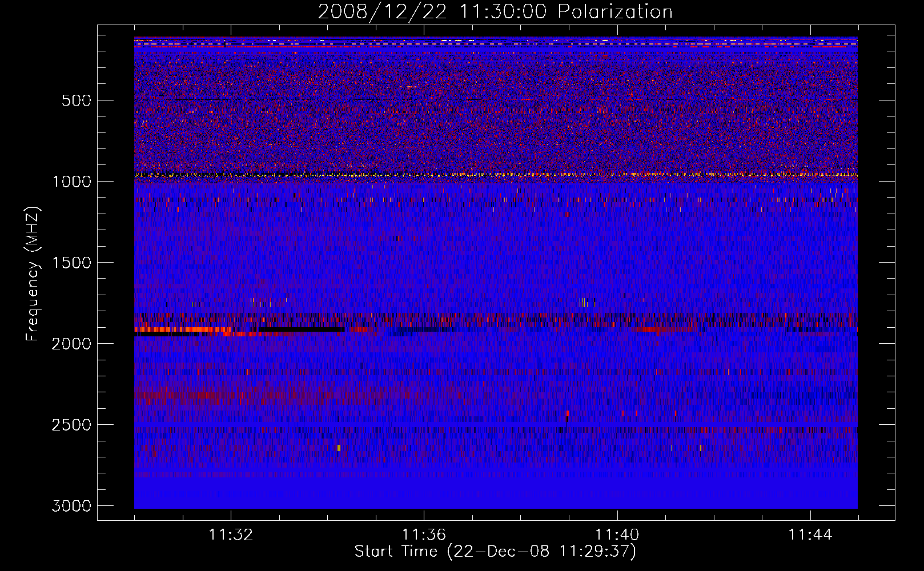The image size is (924, 571).
Task: Click the 11:40 time tick label
Action: pos(617,535)
